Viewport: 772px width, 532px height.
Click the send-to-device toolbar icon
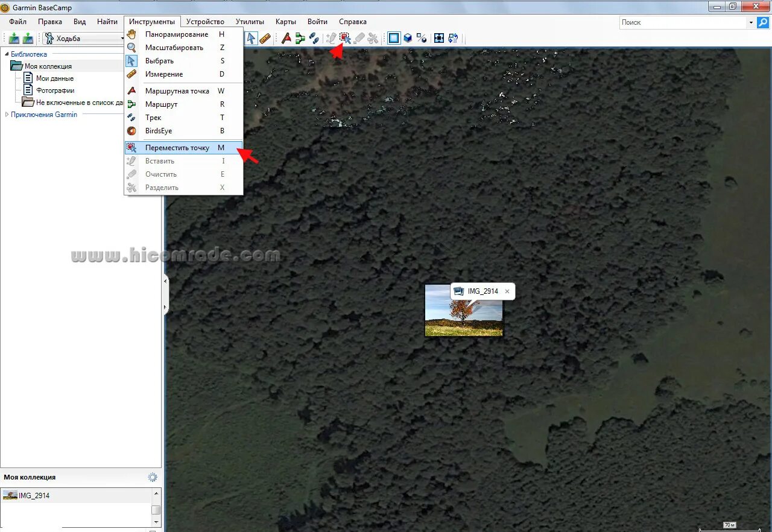pyautogui.click(x=14, y=39)
